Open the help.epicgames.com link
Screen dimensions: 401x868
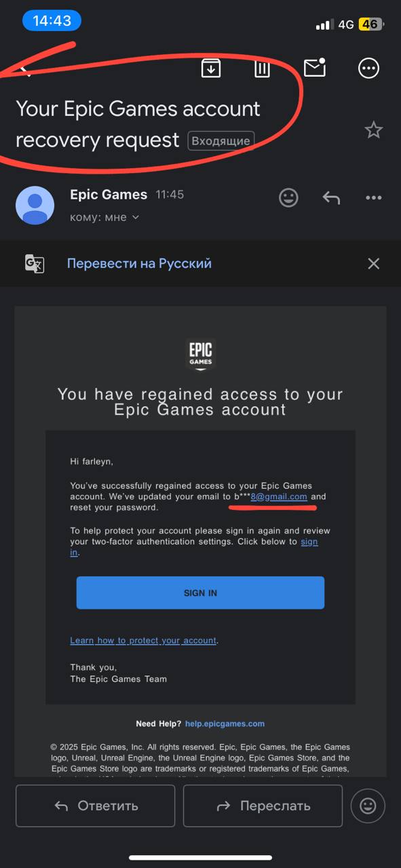(x=225, y=724)
